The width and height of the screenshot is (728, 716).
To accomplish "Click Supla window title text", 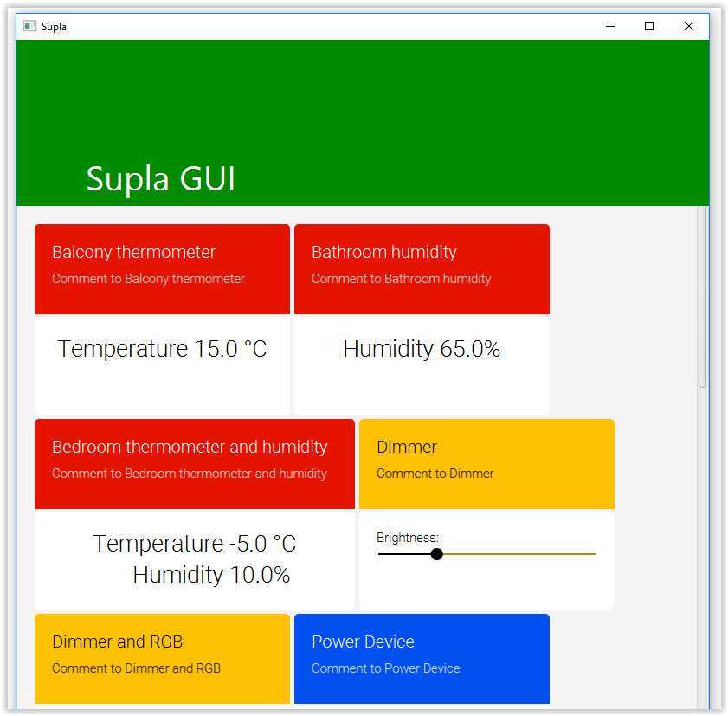I will 54,27.
